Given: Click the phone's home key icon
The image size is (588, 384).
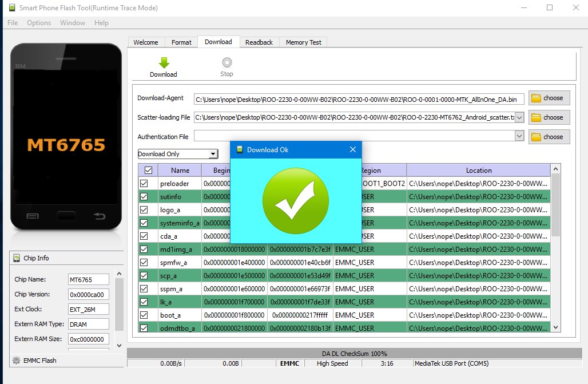Looking at the screenshot, I should [x=66, y=216].
